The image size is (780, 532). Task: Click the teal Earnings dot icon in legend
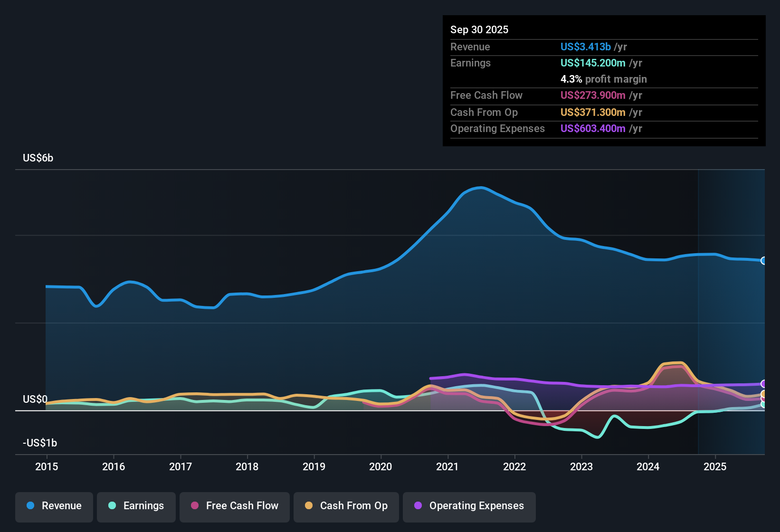pos(112,506)
